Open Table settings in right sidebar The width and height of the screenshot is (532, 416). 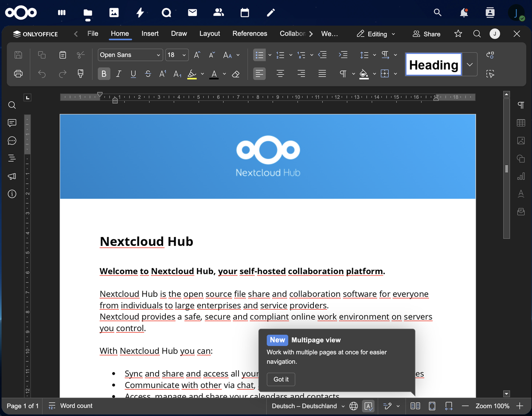pyautogui.click(x=521, y=123)
